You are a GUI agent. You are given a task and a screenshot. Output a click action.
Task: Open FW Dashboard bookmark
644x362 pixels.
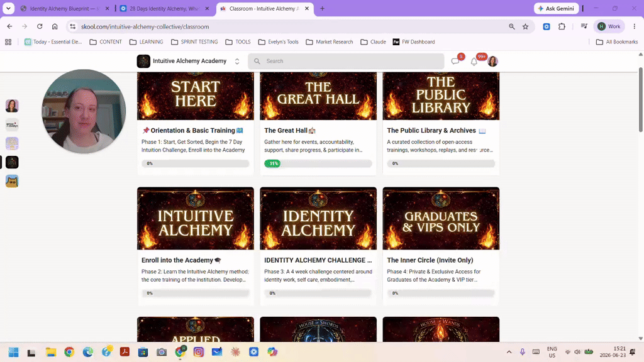tap(414, 42)
